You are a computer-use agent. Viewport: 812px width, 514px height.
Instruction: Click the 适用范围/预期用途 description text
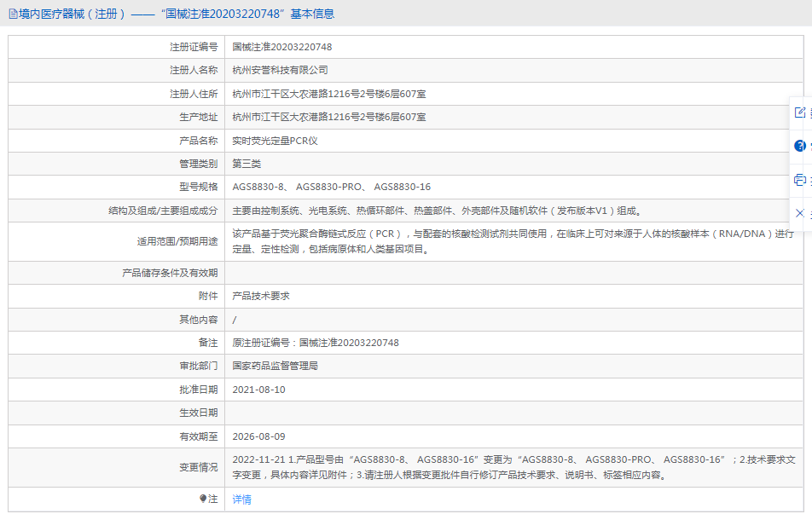[x=513, y=242]
